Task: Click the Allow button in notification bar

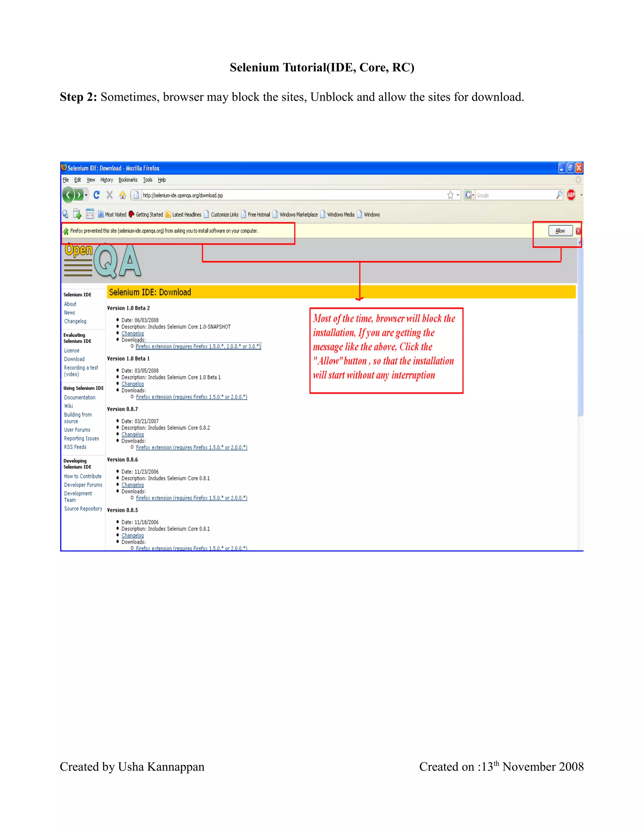Action: click(560, 231)
